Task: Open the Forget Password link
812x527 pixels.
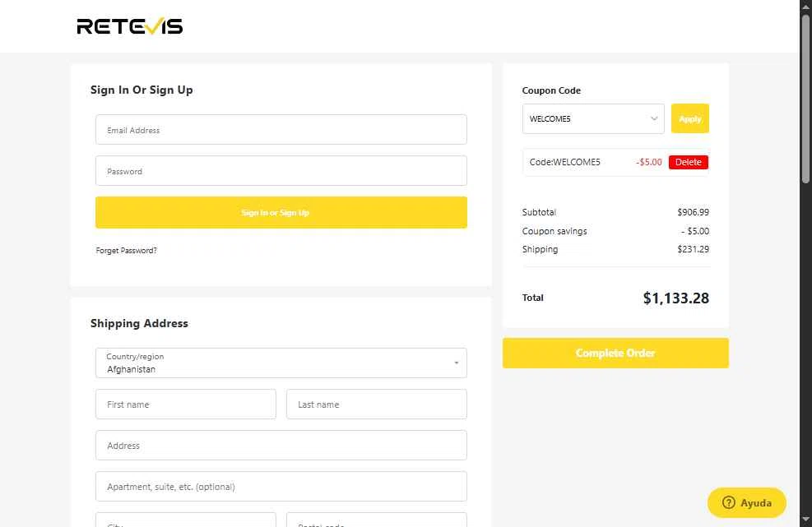Action: (x=127, y=250)
